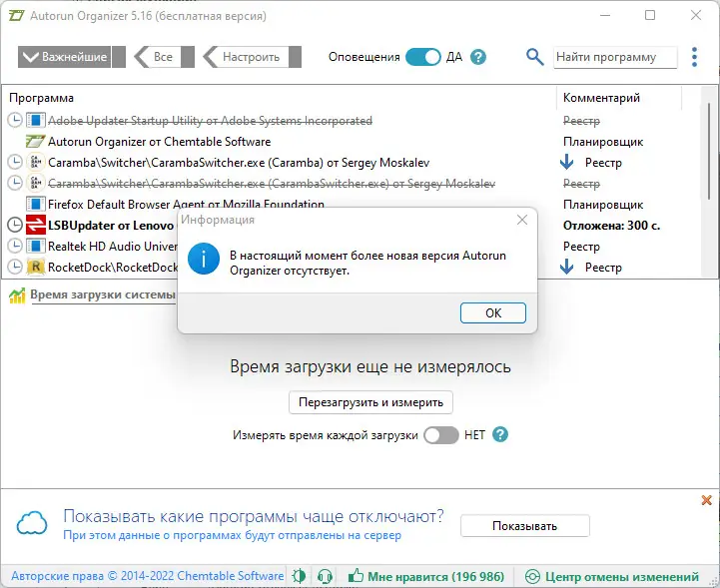Click program icon of struck-out CarambaSwitcher row
The width and height of the screenshot is (720, 588).
(x=35, y=183)
